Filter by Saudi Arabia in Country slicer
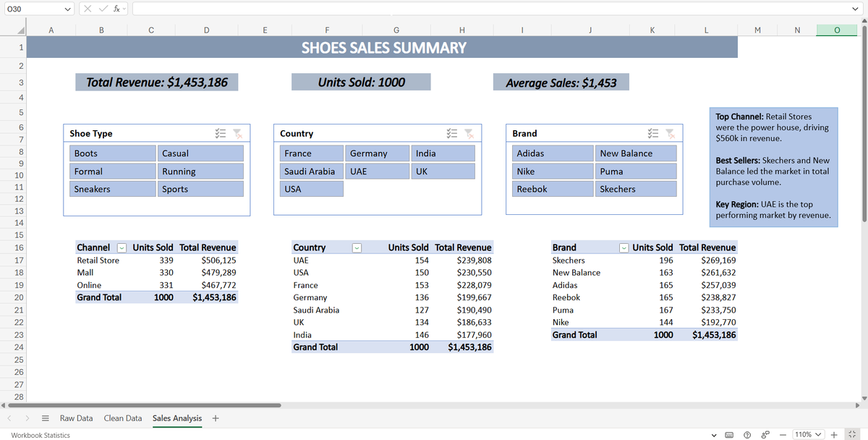This screenshot has height=440, width=868. point(312,172)
